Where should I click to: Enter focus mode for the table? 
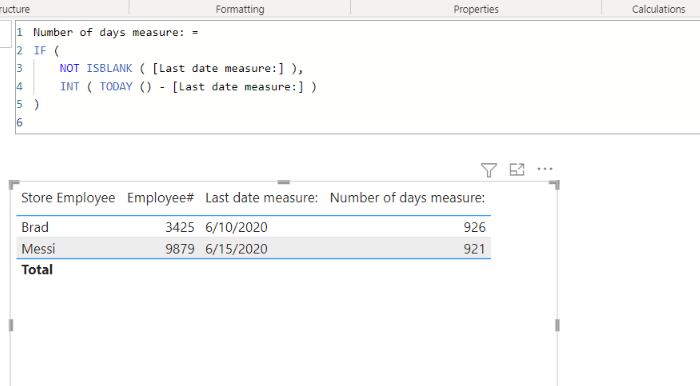point(517,170)
